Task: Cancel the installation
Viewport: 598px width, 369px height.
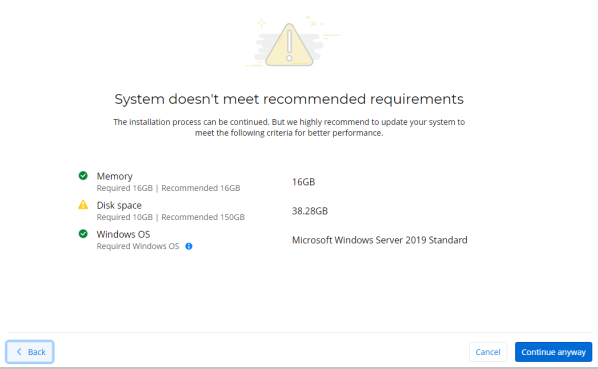Action: tap(488, 352)
